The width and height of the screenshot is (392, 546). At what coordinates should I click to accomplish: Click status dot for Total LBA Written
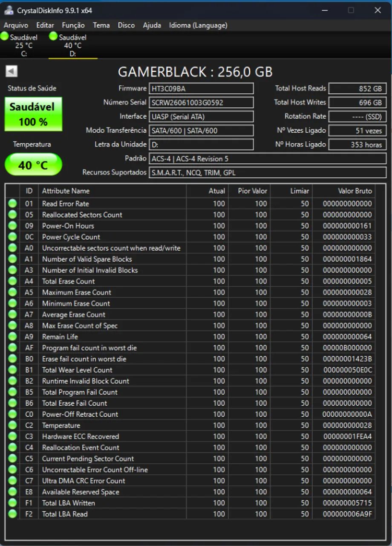click(12, 503)
